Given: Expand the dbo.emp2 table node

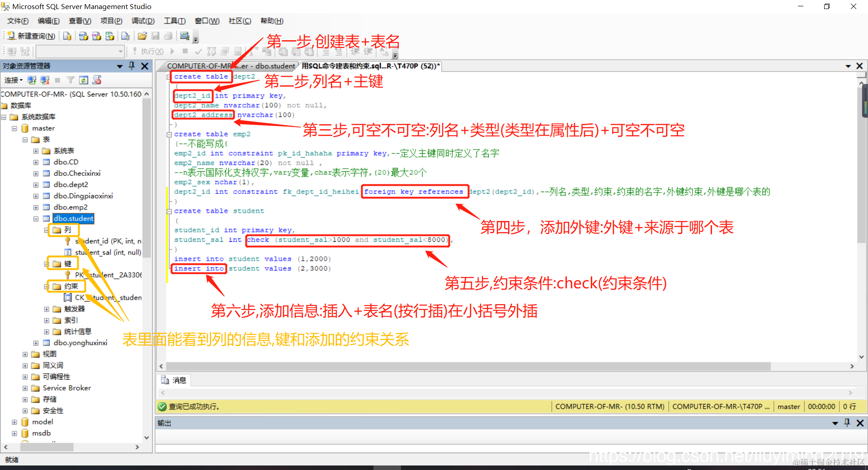Looking at the screenshot, I should click(36, 207).
